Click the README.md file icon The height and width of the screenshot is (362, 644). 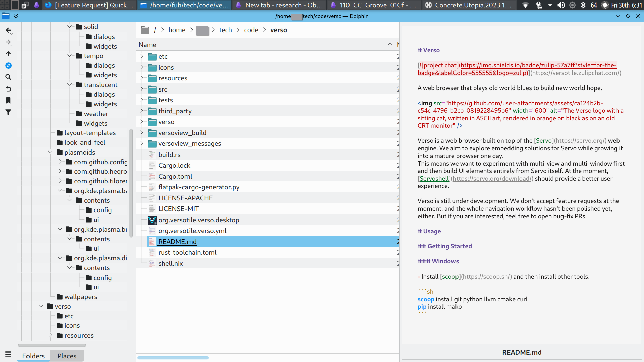click(x=152, y=242)
